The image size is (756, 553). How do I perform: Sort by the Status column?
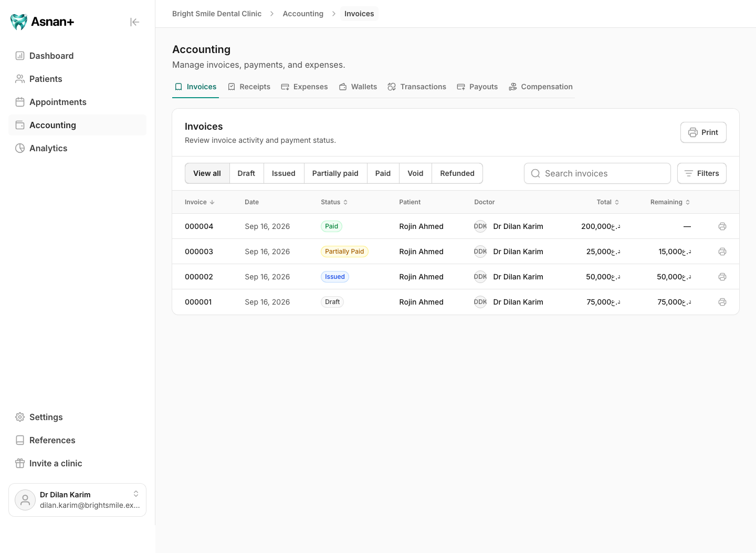click(334, 202)
